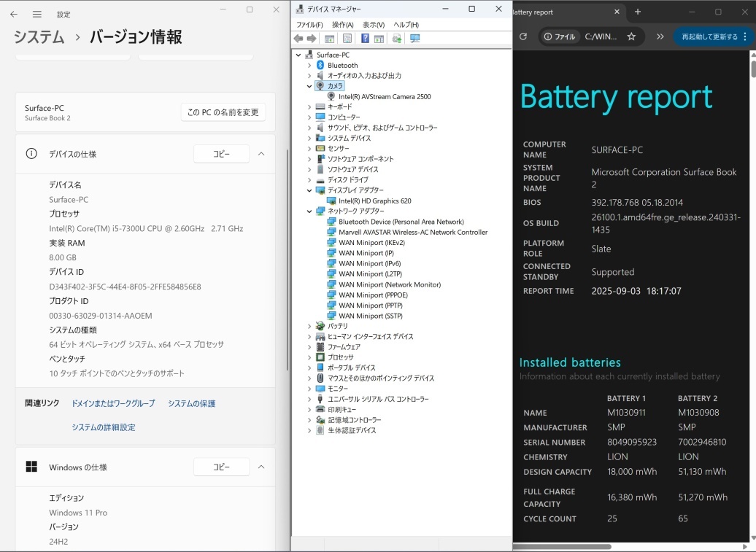Select the ファームウェア category
Viewport: 756px width, 552px height.
pyautogui.click(x=344, y=347)
